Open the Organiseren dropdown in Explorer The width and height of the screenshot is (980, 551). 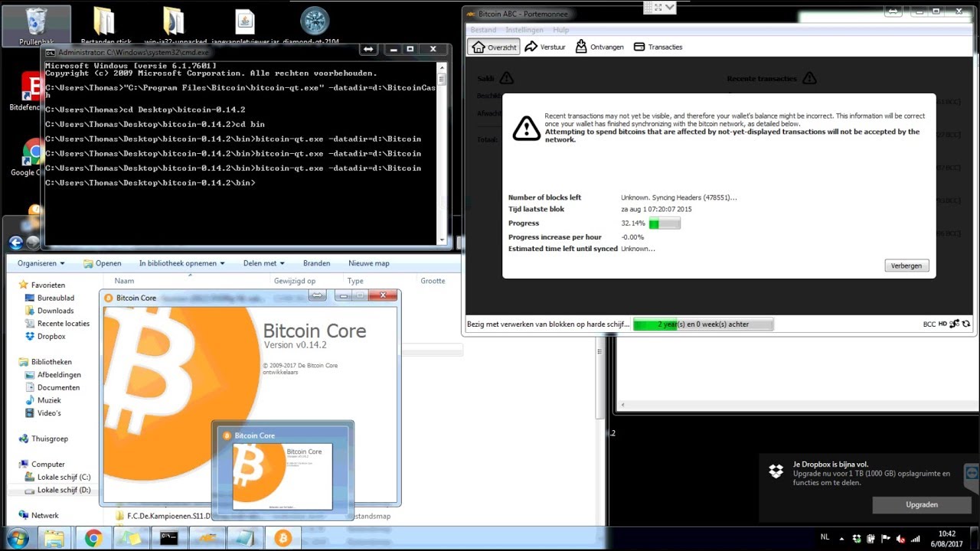41,263
